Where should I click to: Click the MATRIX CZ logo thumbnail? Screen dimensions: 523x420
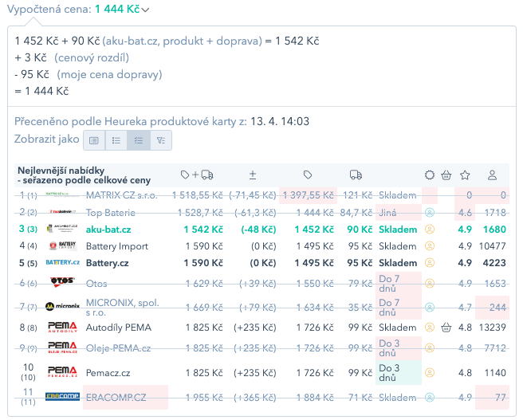pyautogui.click(x=57, y=194)
